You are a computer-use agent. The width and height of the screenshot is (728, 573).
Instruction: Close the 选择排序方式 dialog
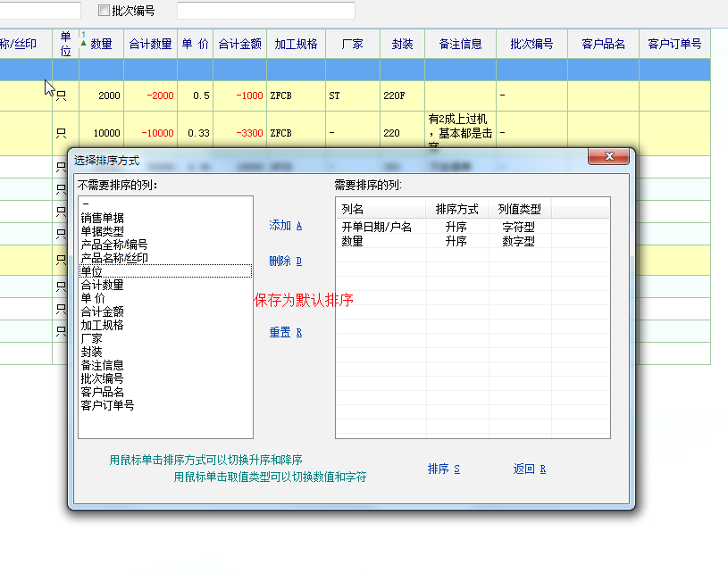click(x=610, y=157)
